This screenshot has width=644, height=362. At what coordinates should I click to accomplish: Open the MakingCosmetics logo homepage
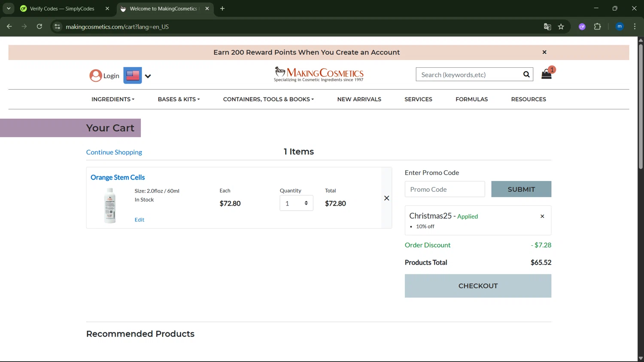[x=319, y=74]
